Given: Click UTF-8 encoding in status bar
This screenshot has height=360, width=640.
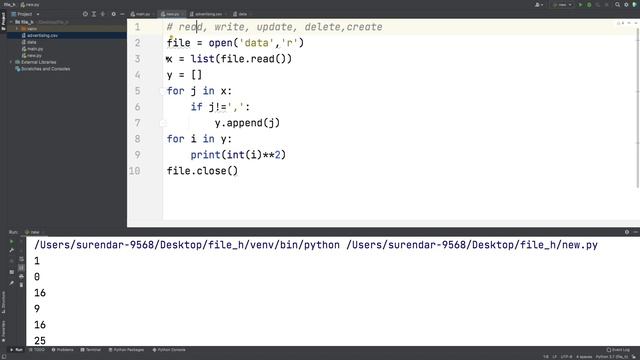Looking at the screenshot, I should coord(566,357).
